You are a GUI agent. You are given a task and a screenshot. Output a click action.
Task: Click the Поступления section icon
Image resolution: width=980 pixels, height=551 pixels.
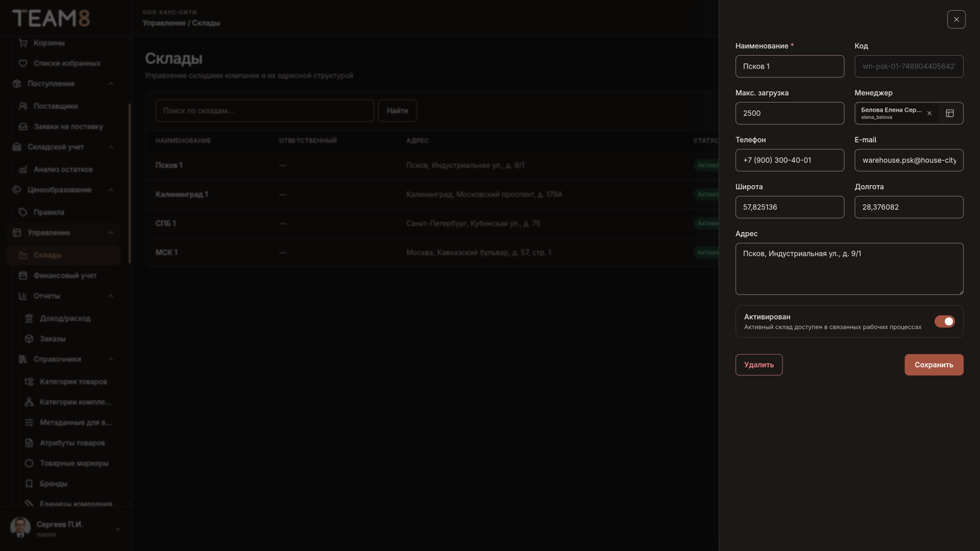17,84
